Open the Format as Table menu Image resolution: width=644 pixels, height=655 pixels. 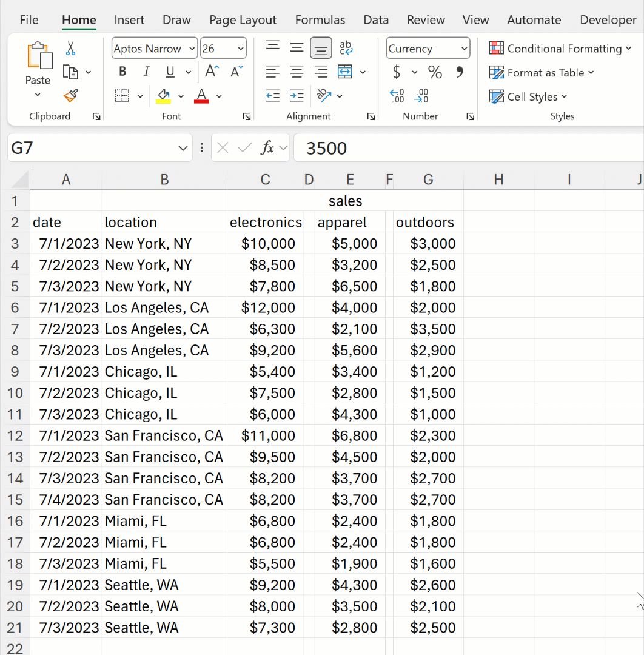(542, 73)
